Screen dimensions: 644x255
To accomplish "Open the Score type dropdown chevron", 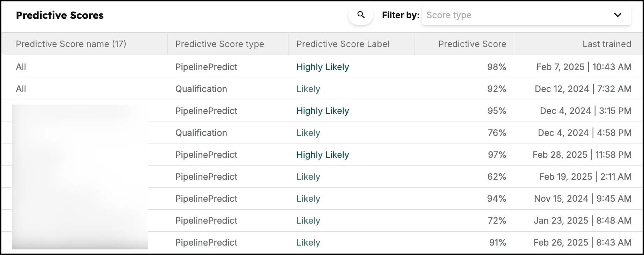I will [x=617, y=15].
